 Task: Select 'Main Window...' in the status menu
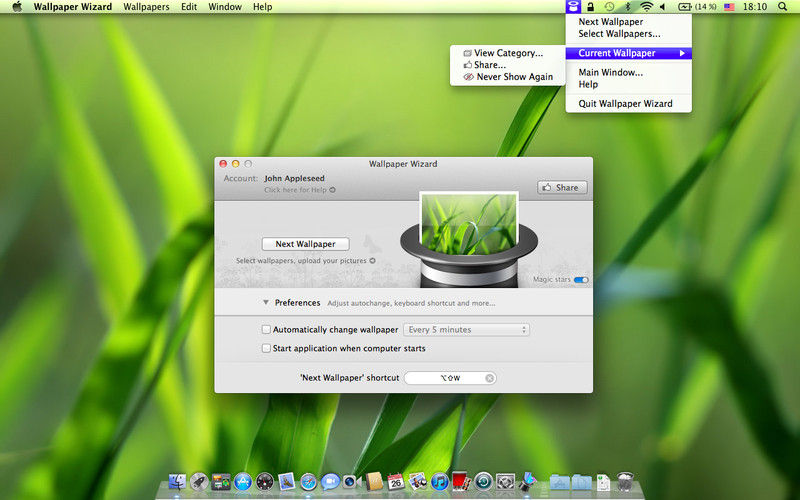610,72
